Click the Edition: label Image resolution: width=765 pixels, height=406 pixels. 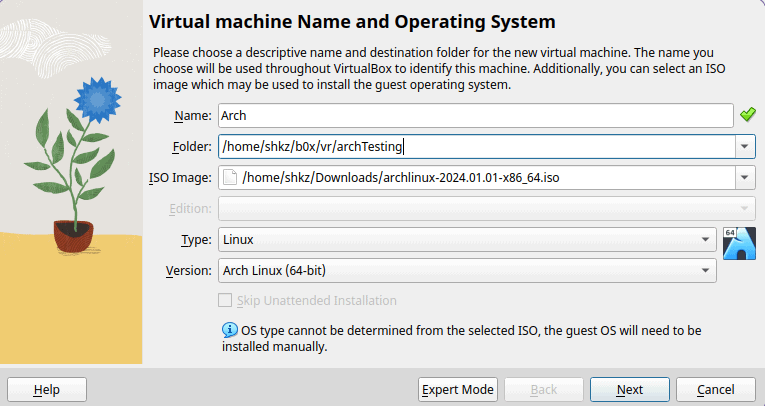coord(191,208)
